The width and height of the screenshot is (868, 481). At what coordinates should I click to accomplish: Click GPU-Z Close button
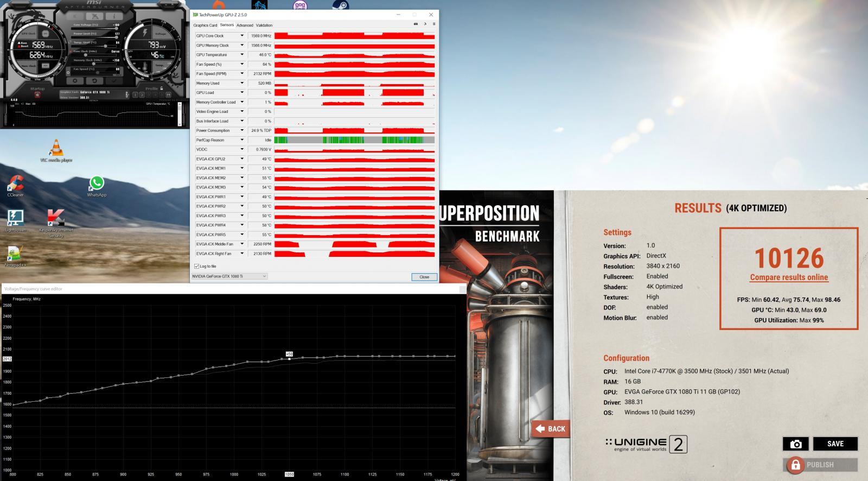[424, 277]
